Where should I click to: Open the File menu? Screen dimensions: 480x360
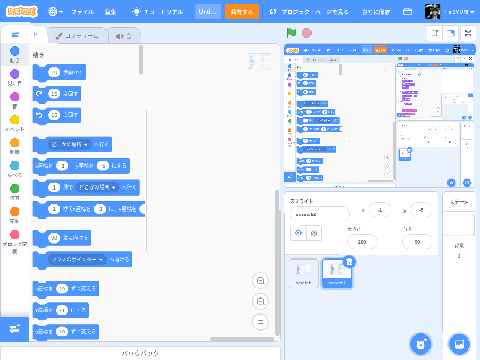pos(82,12)
